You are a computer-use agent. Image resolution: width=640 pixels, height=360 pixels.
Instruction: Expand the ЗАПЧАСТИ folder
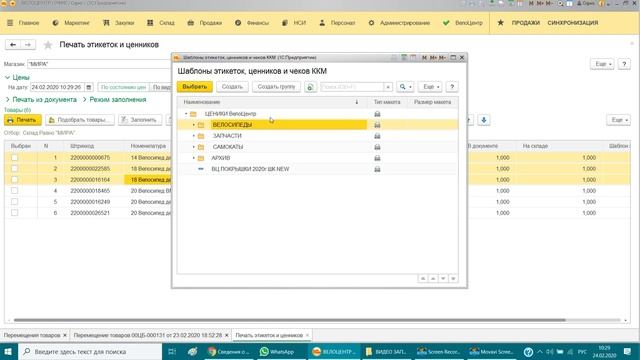[x=194, y=136]
